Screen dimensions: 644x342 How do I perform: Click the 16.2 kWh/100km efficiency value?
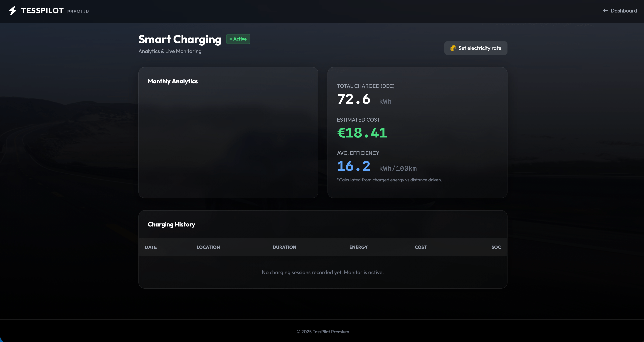click(x=354, y=166)
